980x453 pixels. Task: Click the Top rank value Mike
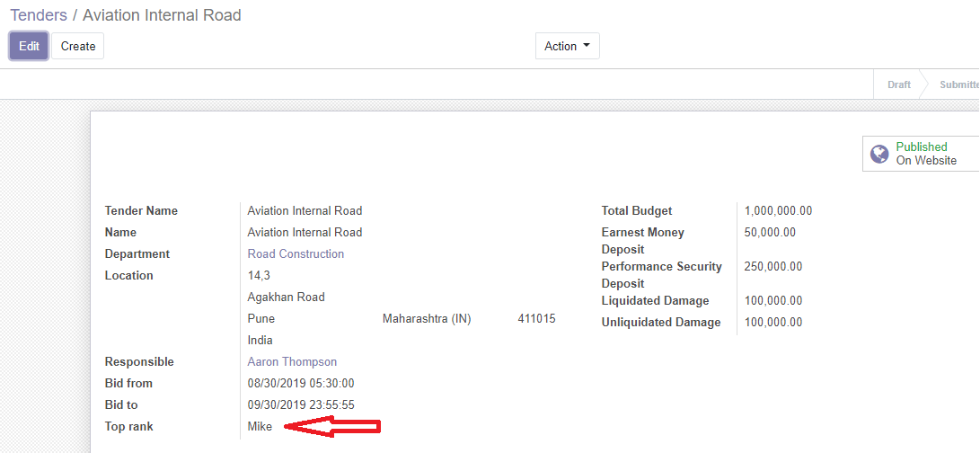coord(260,427)
